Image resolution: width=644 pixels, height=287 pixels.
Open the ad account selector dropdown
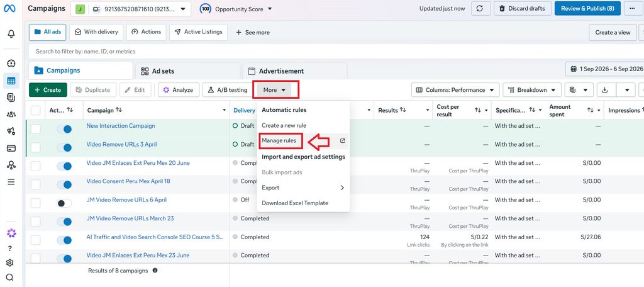click(x=131, y=9)
